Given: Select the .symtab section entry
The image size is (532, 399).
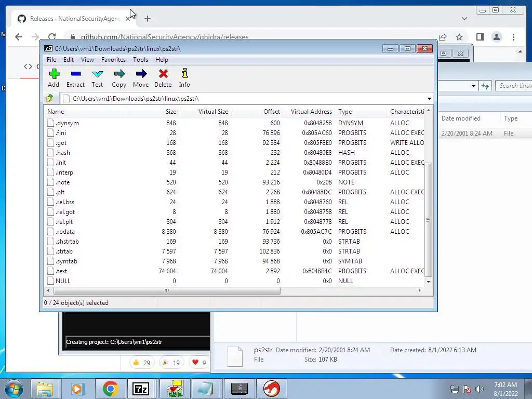Looking at the screenshot, I should click(234, 261).
